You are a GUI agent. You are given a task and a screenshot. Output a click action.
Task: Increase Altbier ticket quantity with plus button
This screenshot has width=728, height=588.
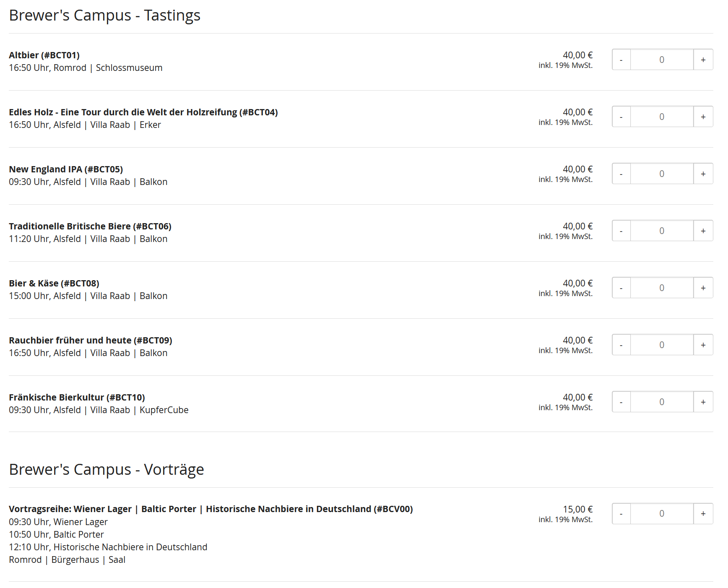tap(703, 60)
